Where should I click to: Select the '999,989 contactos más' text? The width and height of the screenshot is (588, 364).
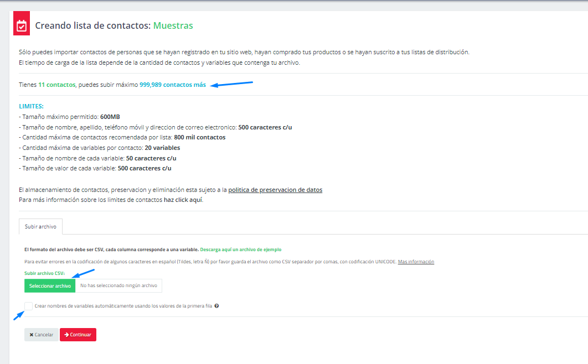coord(172,85)
